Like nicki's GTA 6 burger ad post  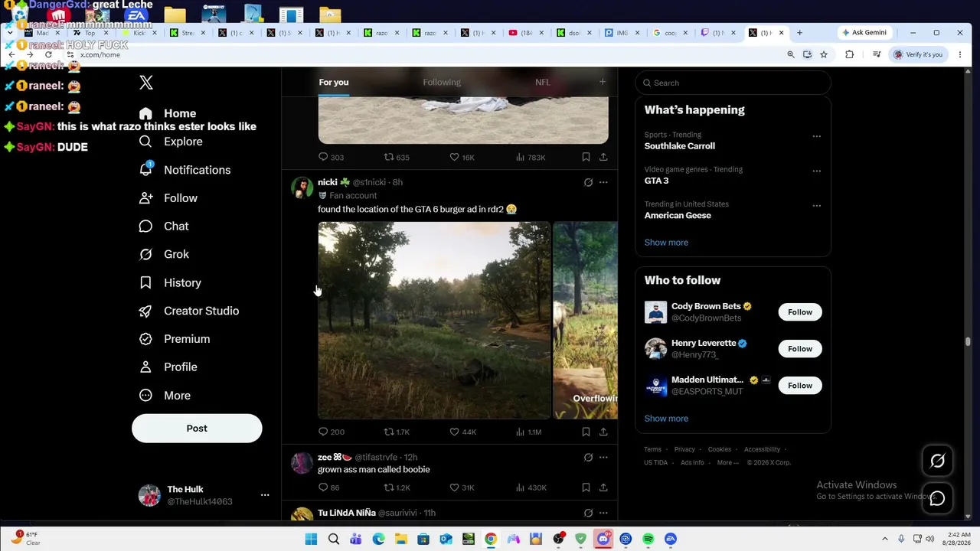(462, 432)
